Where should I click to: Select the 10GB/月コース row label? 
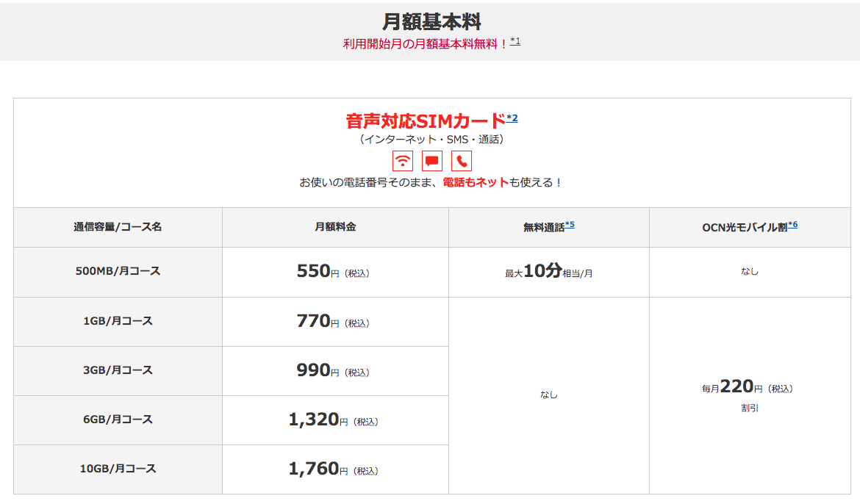[118, 469]
